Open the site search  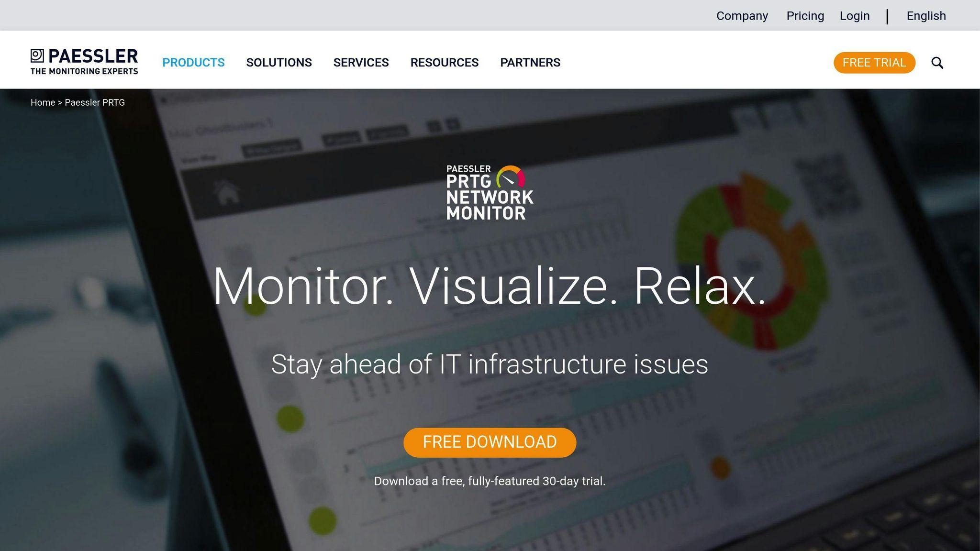(937, 62)
